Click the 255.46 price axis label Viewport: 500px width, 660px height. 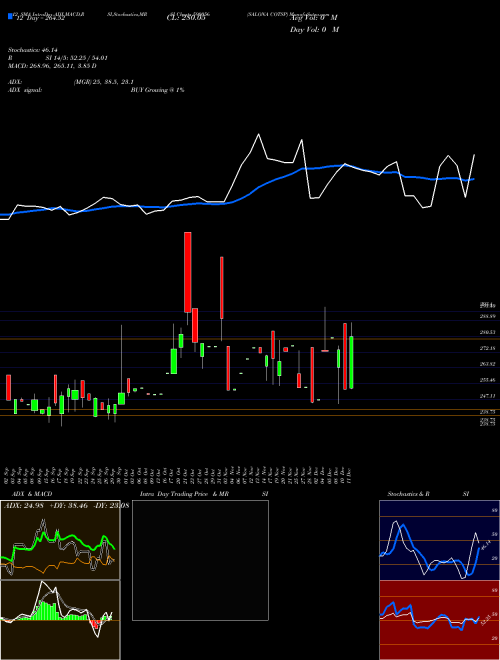[x=487, y=380]
